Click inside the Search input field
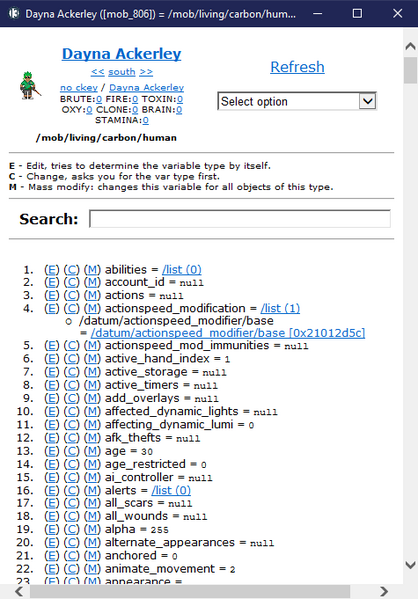This screenshot has width=418, height=599. click(x=240, y=219)
